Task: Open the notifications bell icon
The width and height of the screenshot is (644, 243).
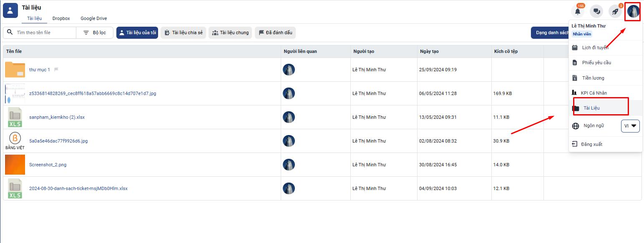Action: [578, 12]
